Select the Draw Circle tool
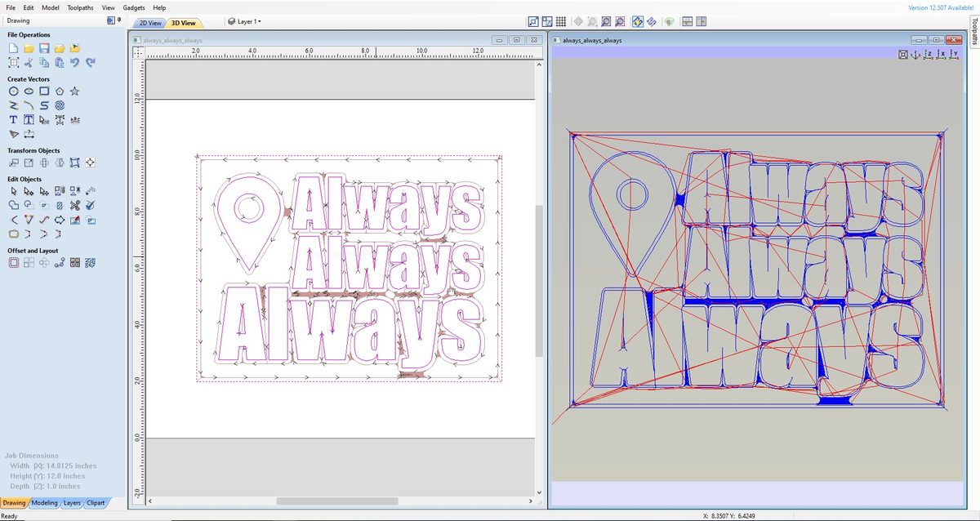Image resolution: width=980 pixels, height=521 pixels. click(13, 91)
